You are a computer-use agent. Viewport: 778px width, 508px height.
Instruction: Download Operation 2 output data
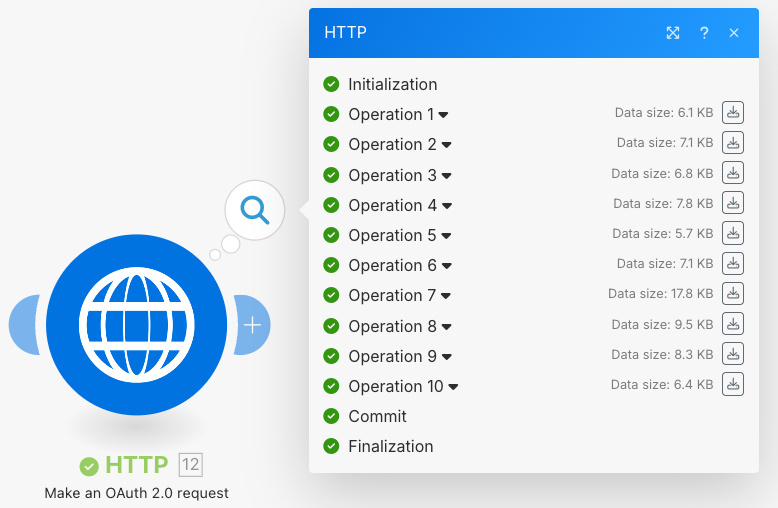733,143
